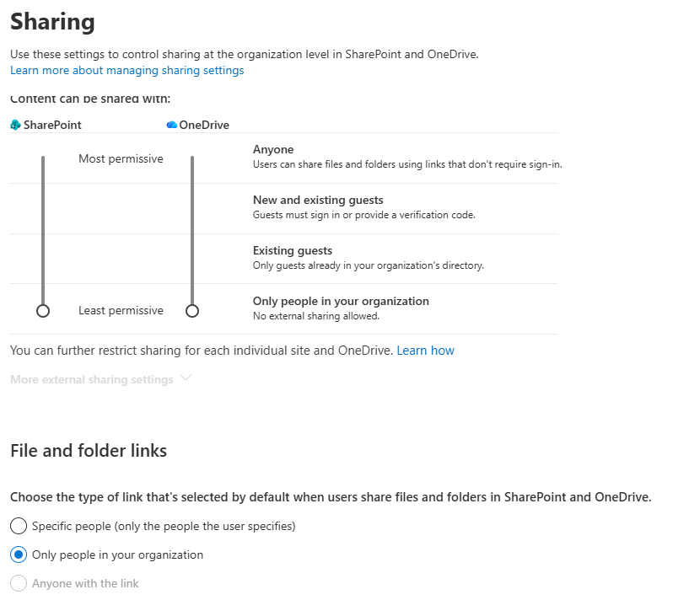This screenshot has height=616, width=673.
Task: Click the SharePoint slider handle
Action: point(43,310)
